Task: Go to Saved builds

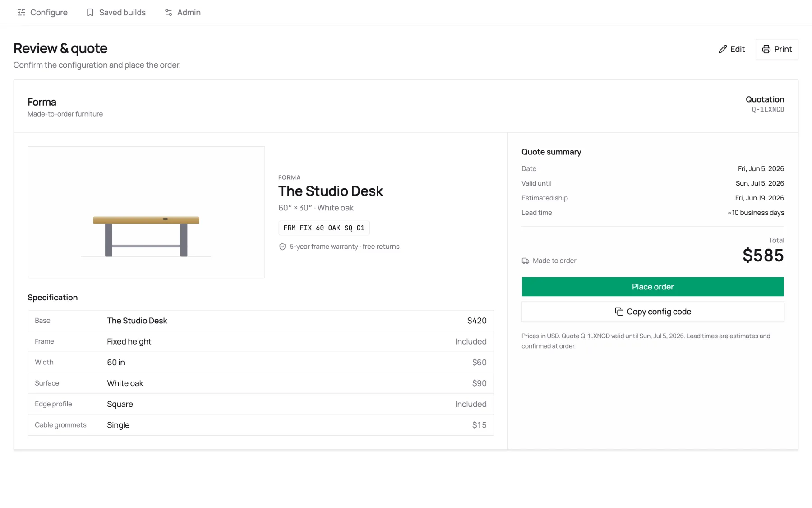Action: click(x=116, y=13)
